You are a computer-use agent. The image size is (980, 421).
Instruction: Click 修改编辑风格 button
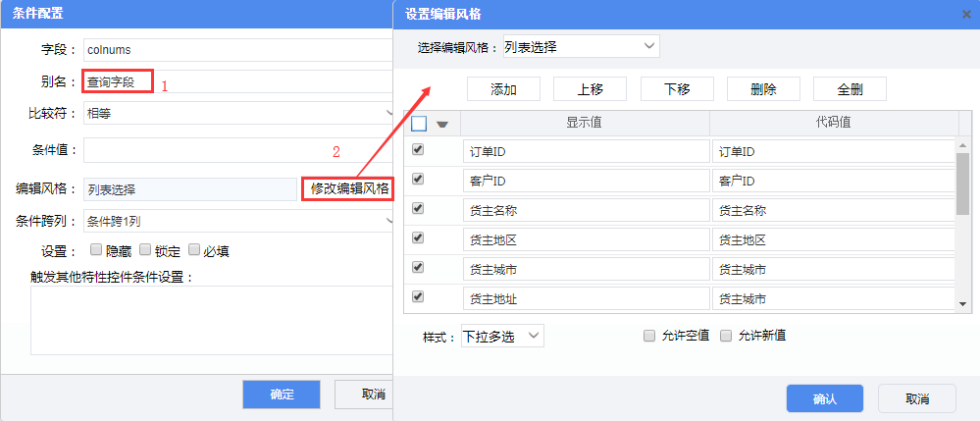349,188
